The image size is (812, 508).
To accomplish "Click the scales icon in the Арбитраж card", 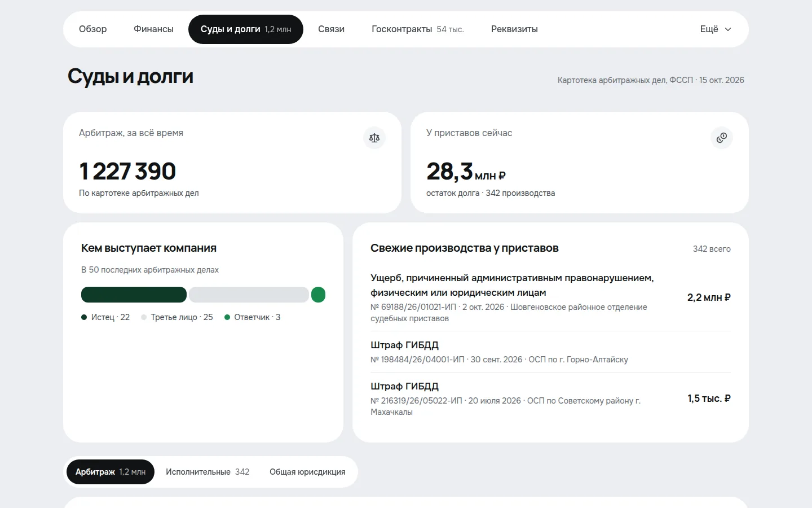I will click(374, 138).
